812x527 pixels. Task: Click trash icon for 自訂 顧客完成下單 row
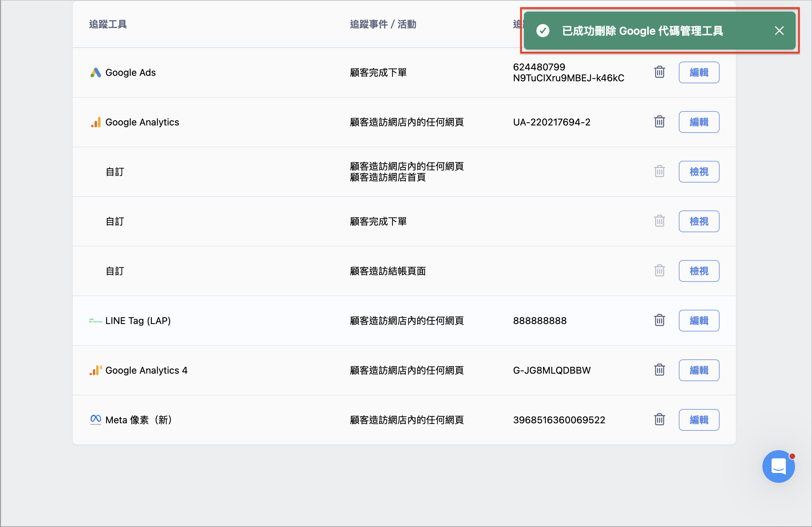click(x=659, y=221)
